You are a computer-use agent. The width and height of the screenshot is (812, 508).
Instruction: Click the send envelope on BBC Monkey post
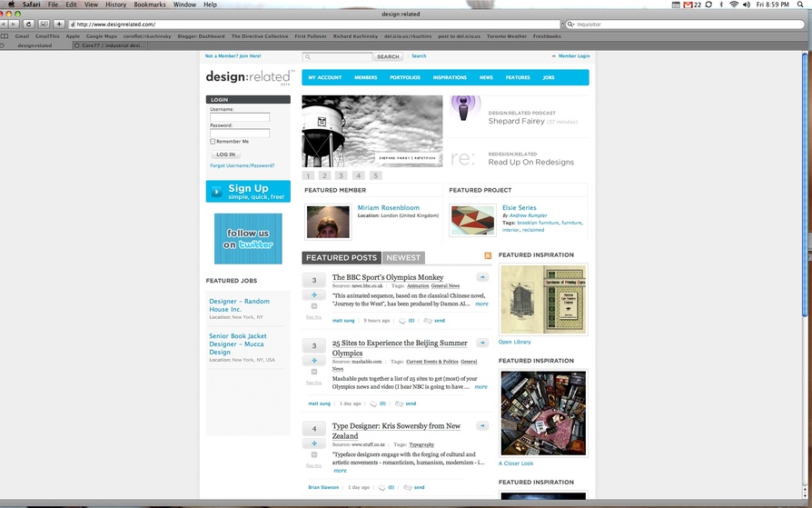coord(428,321)
